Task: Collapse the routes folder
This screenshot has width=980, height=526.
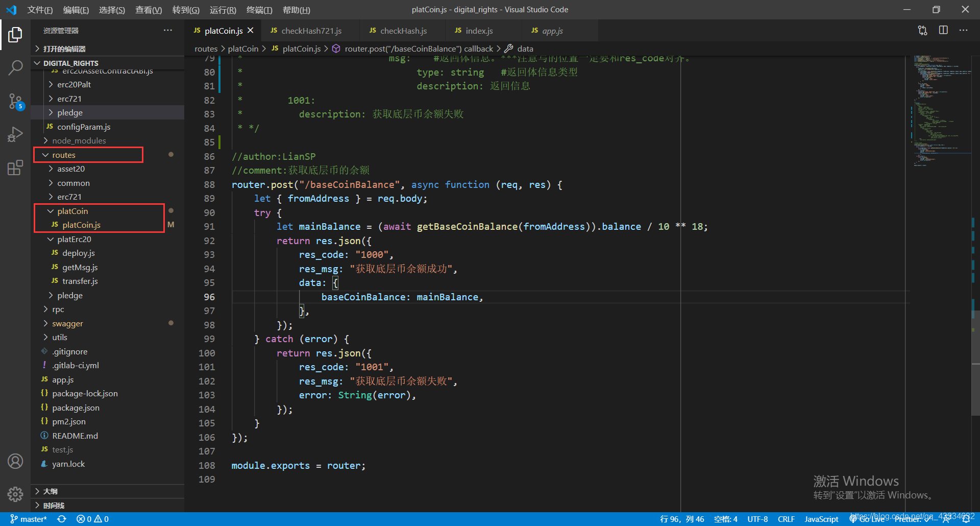Action: tap(107, 155)
